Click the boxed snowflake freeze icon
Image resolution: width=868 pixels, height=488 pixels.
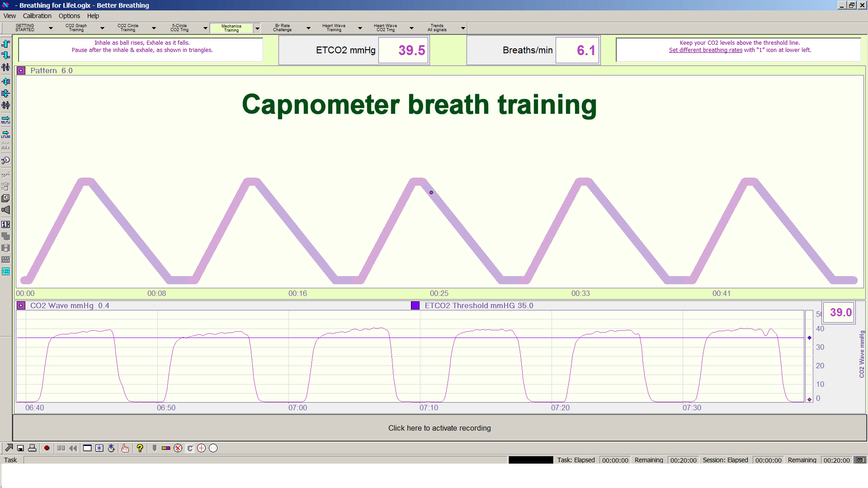[x=99, y=448]
